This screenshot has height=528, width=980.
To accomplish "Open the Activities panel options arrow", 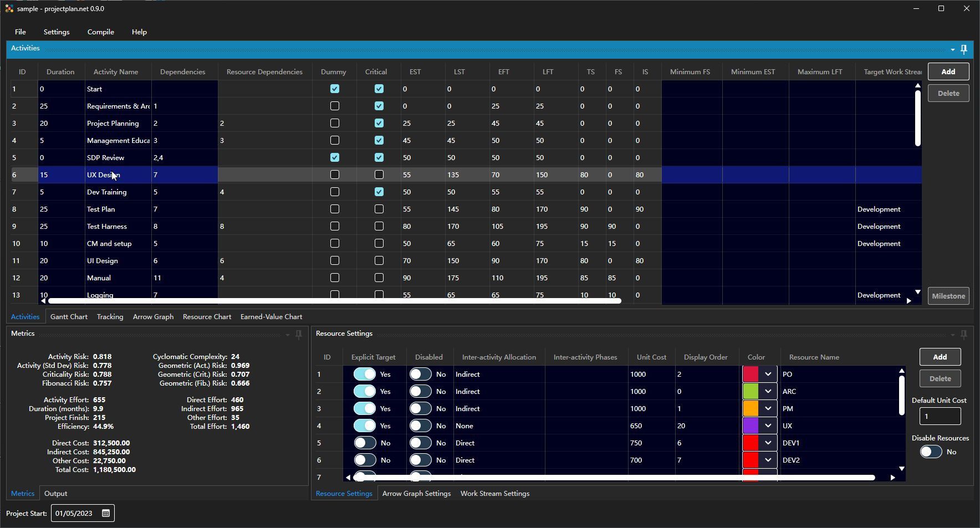I will 953,50.
